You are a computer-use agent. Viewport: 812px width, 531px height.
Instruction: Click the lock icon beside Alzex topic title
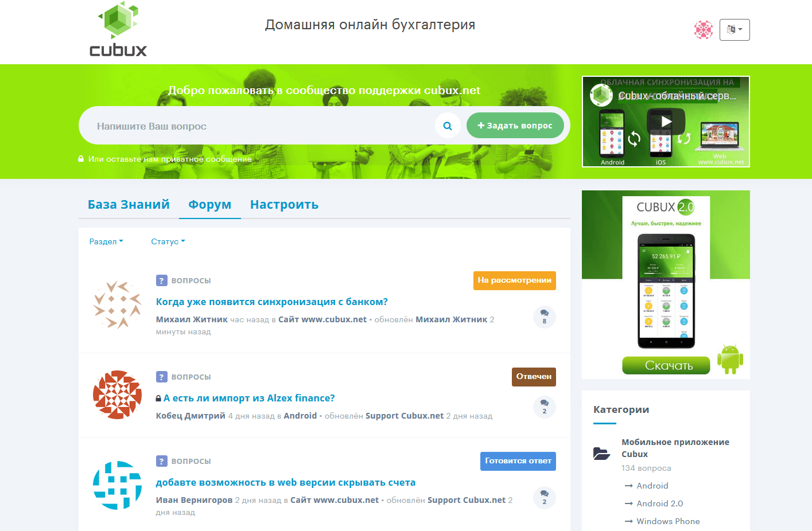158,399
